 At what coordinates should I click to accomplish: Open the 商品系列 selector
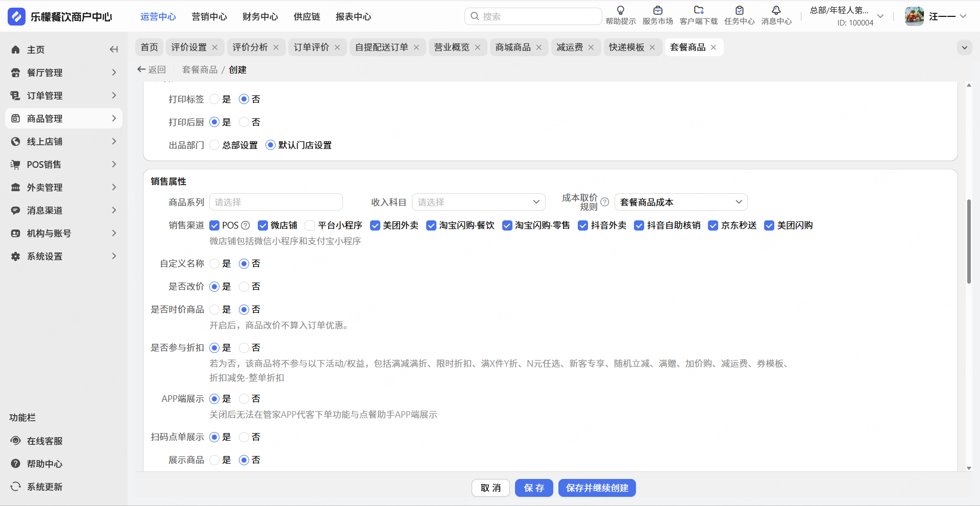pyautogui.click(x=276, y=202)
